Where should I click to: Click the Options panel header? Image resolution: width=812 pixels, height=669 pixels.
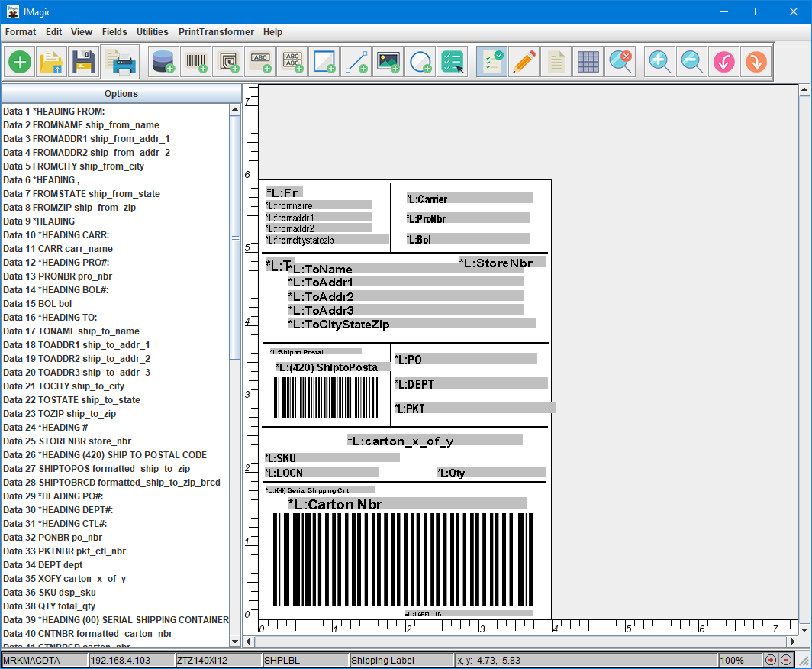click(121, 94)
